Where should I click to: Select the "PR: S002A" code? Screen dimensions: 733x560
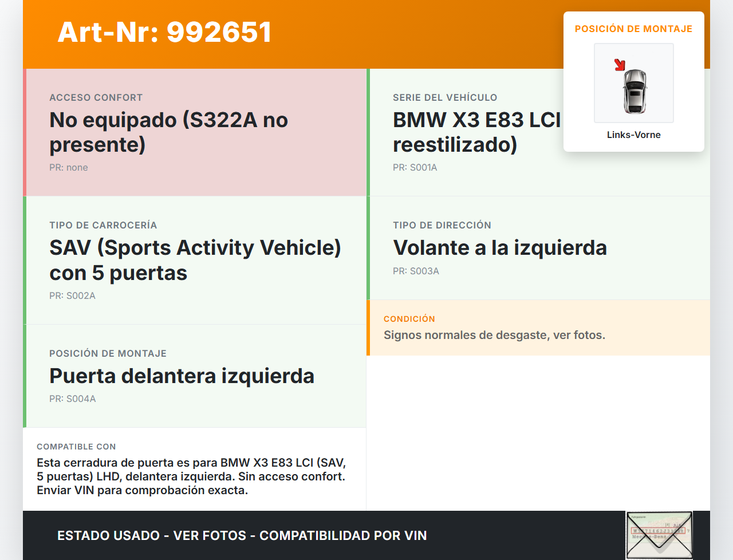[72, 295]
